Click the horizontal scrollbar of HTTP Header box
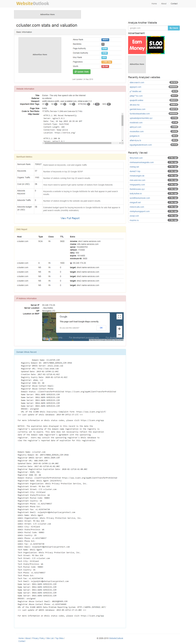The image size is (196, 644). [78, 143]
